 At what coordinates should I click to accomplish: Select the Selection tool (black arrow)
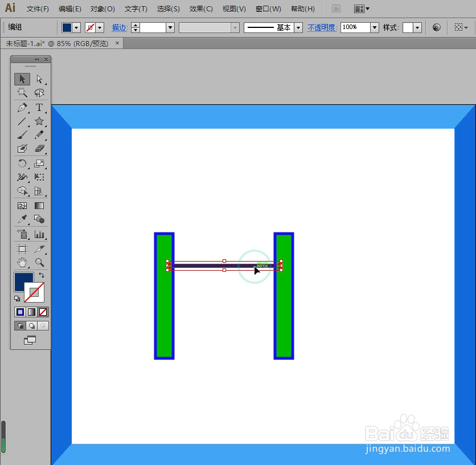tap(22, 79)
